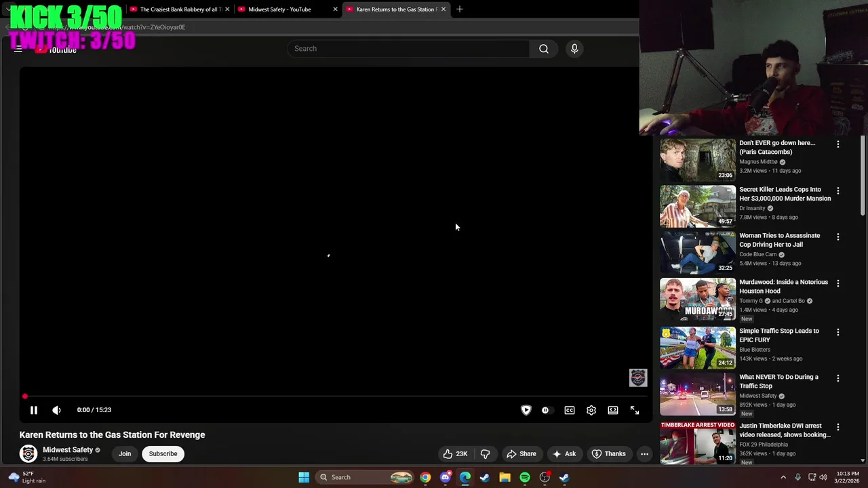Screen dimensions: 868x488
Task: Open a new browser tab
Action: 460,9
